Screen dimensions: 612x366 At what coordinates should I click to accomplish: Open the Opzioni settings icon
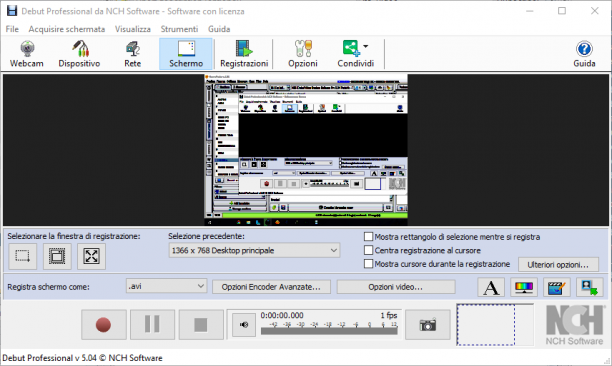coord(303,54)
